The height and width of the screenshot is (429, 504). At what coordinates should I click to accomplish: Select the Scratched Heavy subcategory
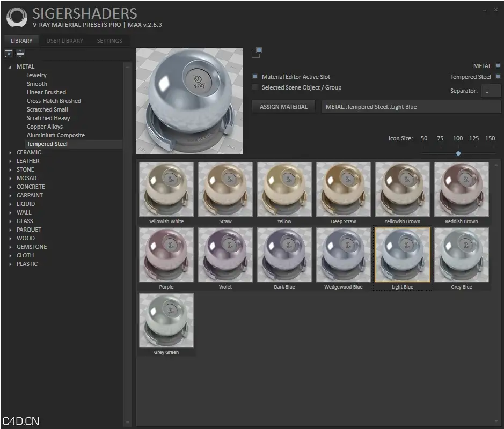48,118
